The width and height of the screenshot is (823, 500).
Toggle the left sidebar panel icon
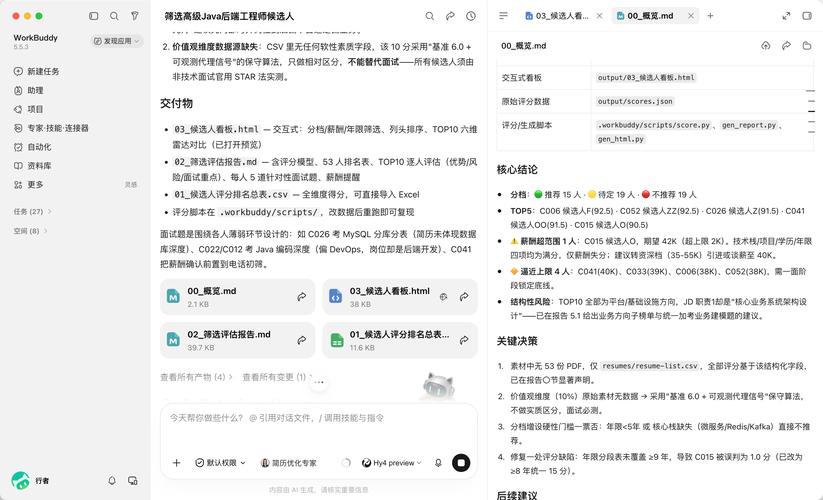click(x=93, y=16)
